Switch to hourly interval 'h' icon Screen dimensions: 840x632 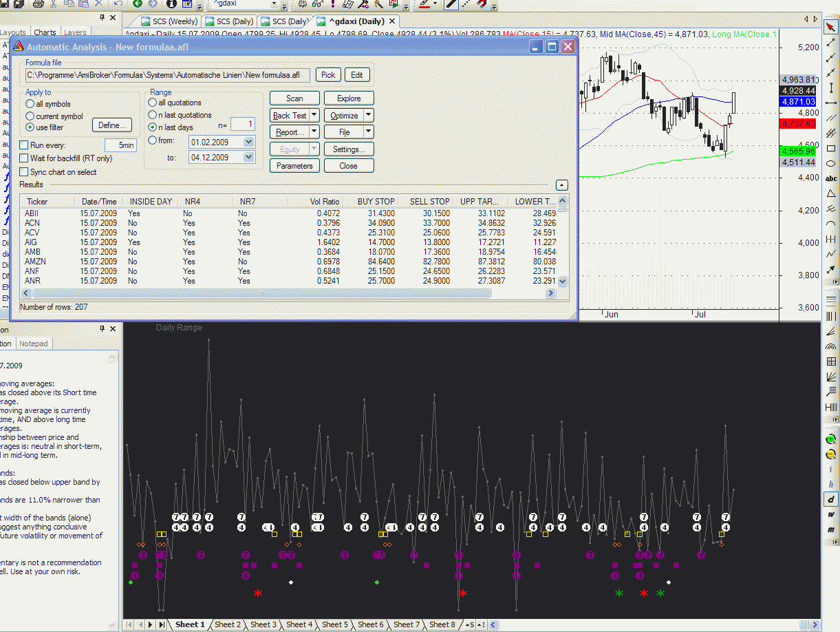[x=831, y=484]
